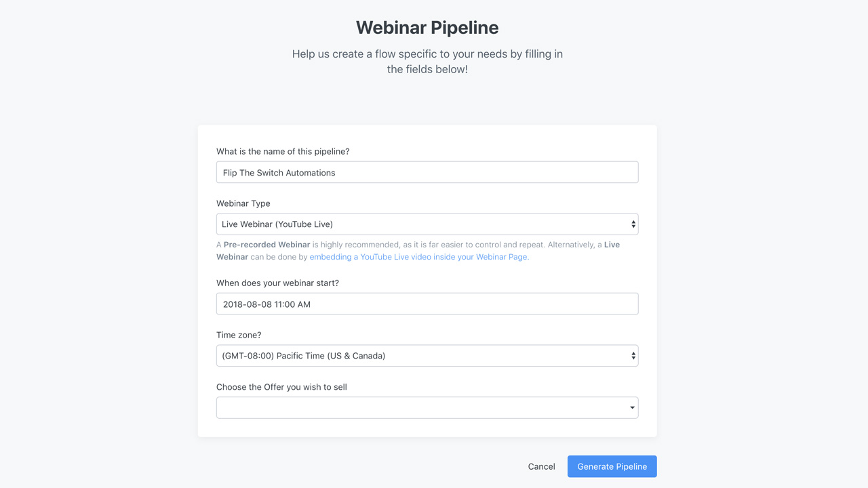Click the "What is the name of this pipeline?" label
The image size is (868, 488).
pos(283,151)
